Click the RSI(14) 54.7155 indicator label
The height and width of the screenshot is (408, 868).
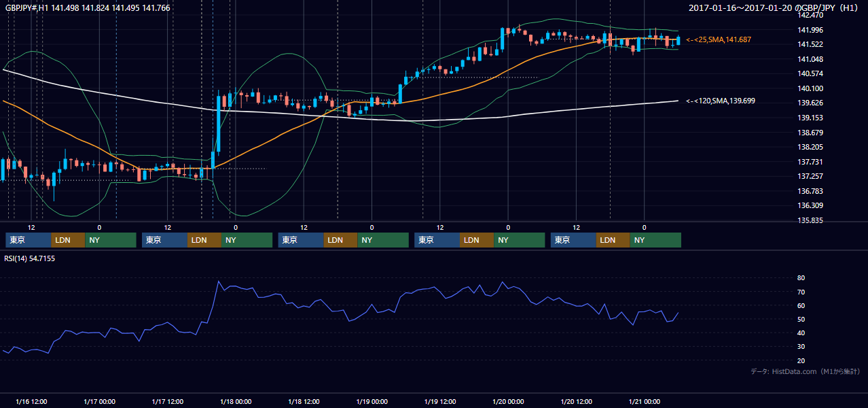[30, 258]
